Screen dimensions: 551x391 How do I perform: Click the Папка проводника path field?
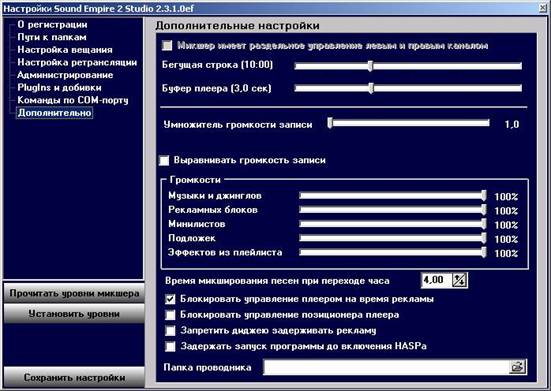click(386, 367)
